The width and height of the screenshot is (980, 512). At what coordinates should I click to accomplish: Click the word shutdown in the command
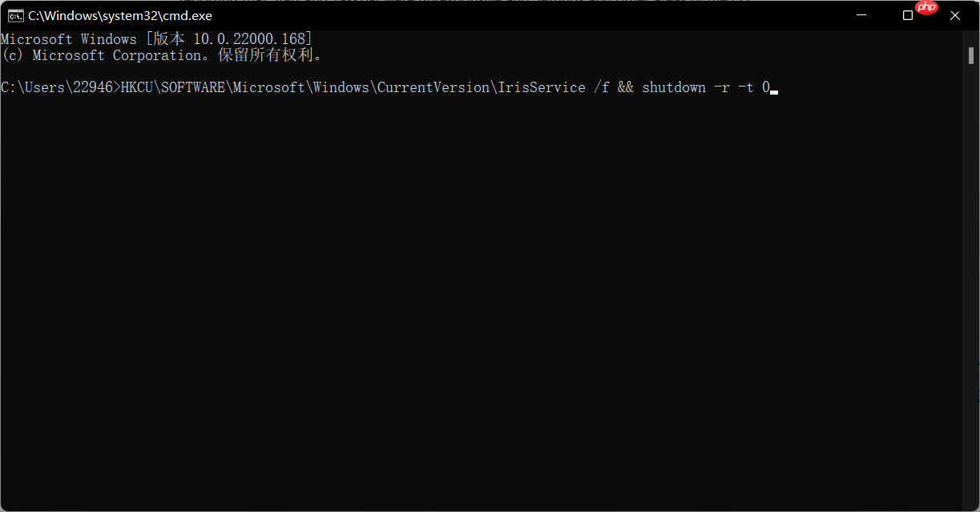tap(674, 87)
